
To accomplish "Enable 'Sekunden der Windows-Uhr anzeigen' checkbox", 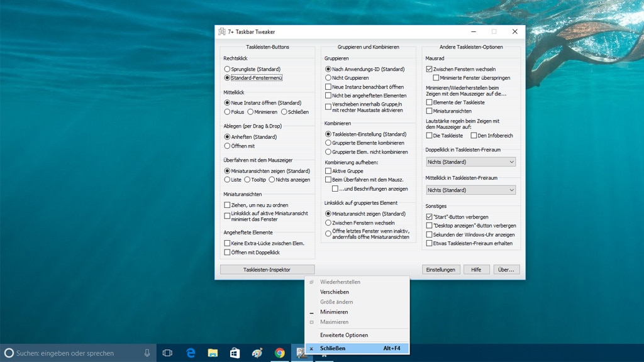I will [430, 234].
